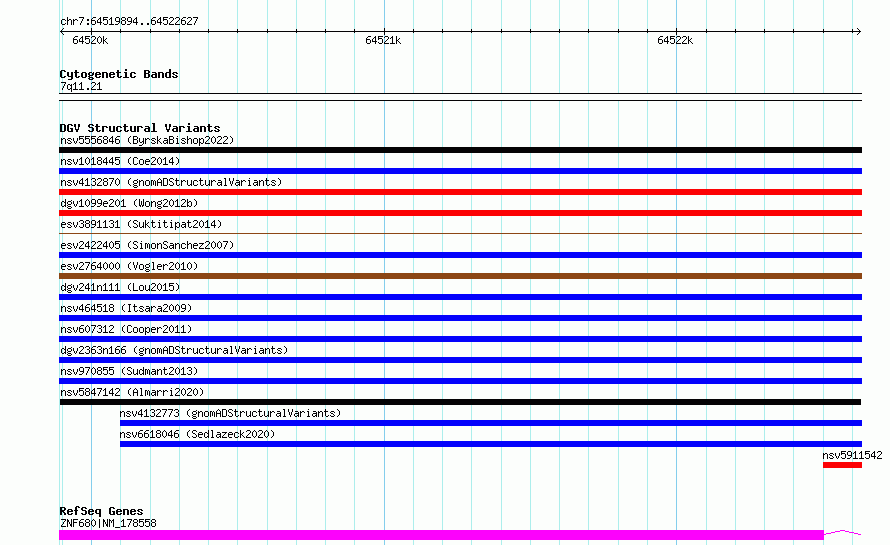Click the 64522k ruler position

(675, 40)
